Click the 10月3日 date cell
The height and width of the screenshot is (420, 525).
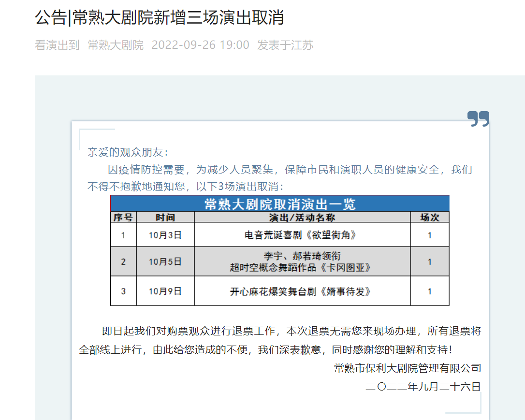coord(165,235)
